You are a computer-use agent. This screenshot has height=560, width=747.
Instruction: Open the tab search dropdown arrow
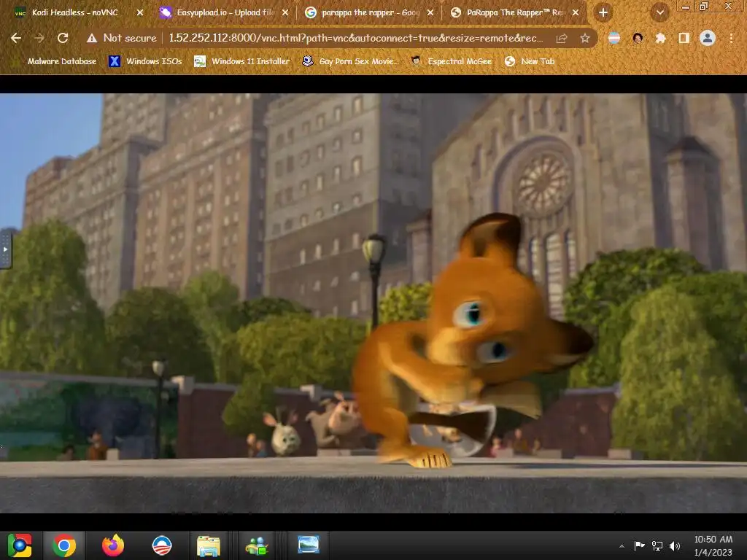659,13
